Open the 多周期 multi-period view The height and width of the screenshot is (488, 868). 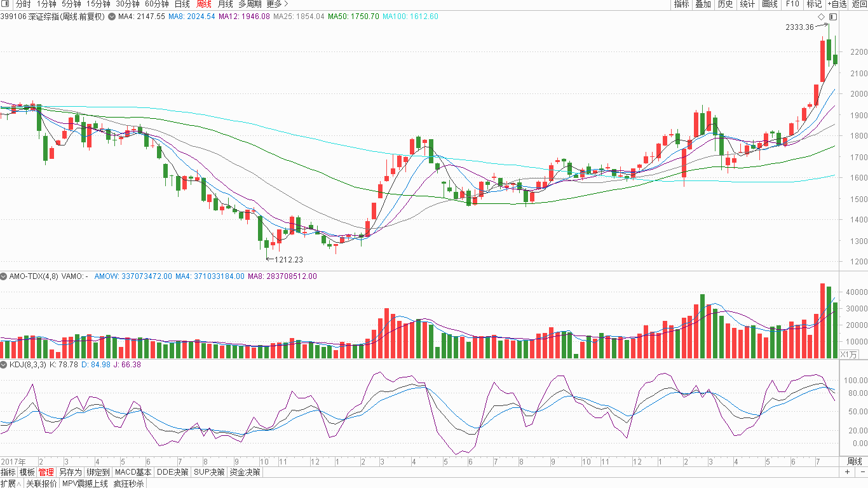pyautogui.click(x=250, y=4)
